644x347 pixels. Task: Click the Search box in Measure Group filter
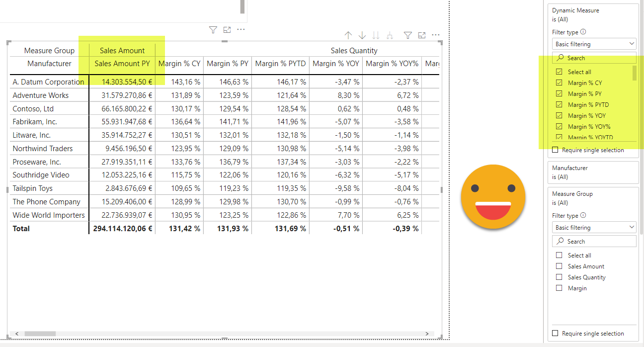point(594,242)
